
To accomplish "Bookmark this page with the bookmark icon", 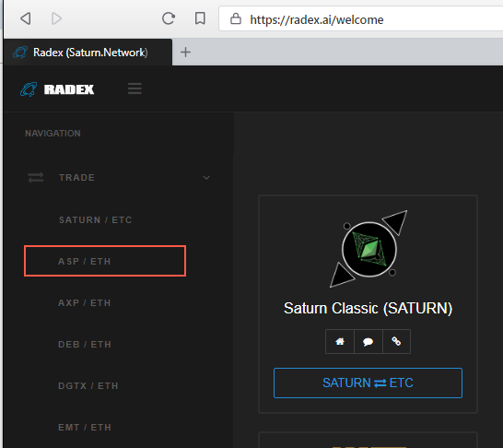I will click(x=200, y=18).
